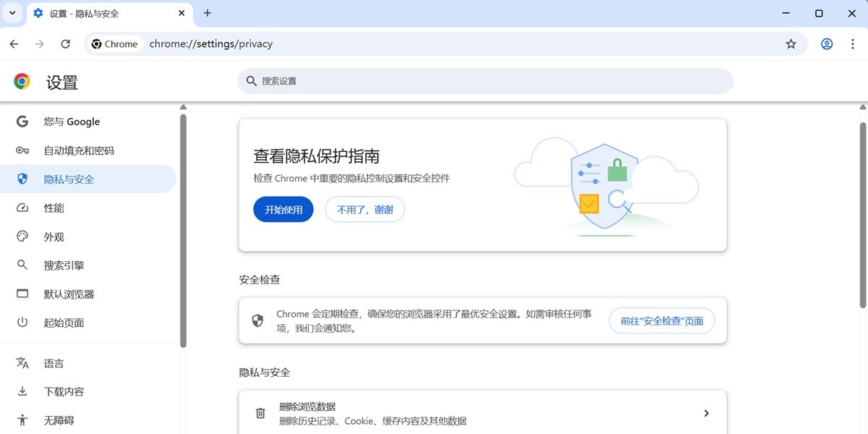
Task: Click the 外观 palette icon
Action: tap(22, 237)
